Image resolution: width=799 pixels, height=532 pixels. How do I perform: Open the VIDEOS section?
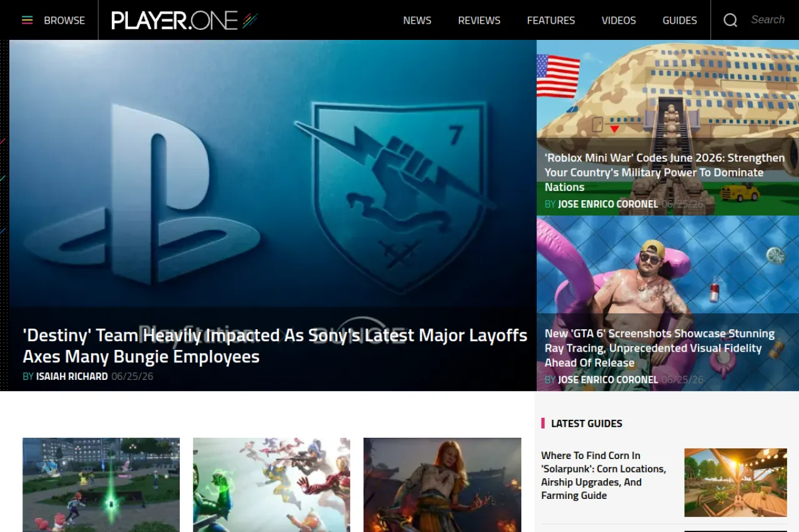(619, 20)
